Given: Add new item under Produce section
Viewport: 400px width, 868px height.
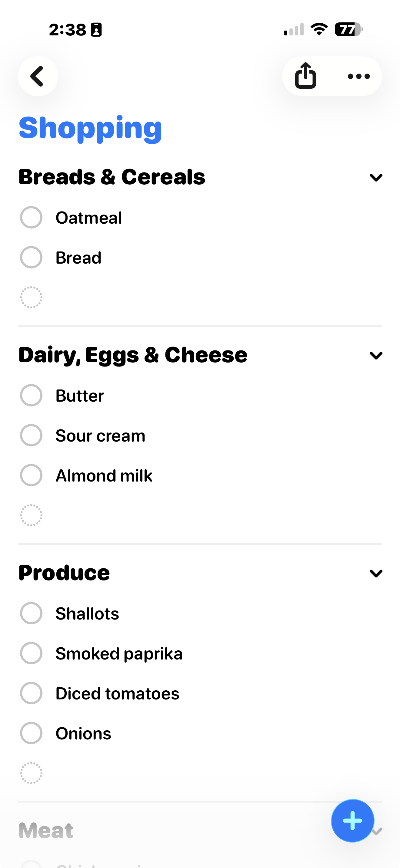Looking at the screenshot, I should pos(31,773).
